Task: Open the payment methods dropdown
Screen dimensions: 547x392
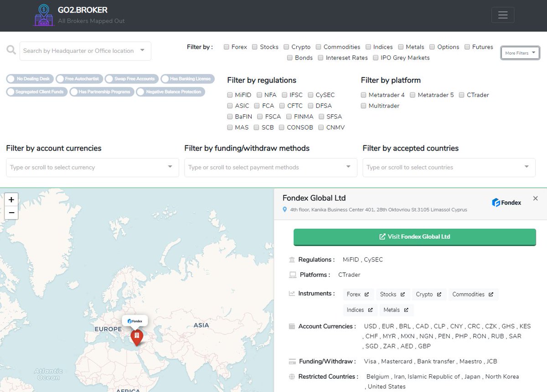Action: coord(271,168)
